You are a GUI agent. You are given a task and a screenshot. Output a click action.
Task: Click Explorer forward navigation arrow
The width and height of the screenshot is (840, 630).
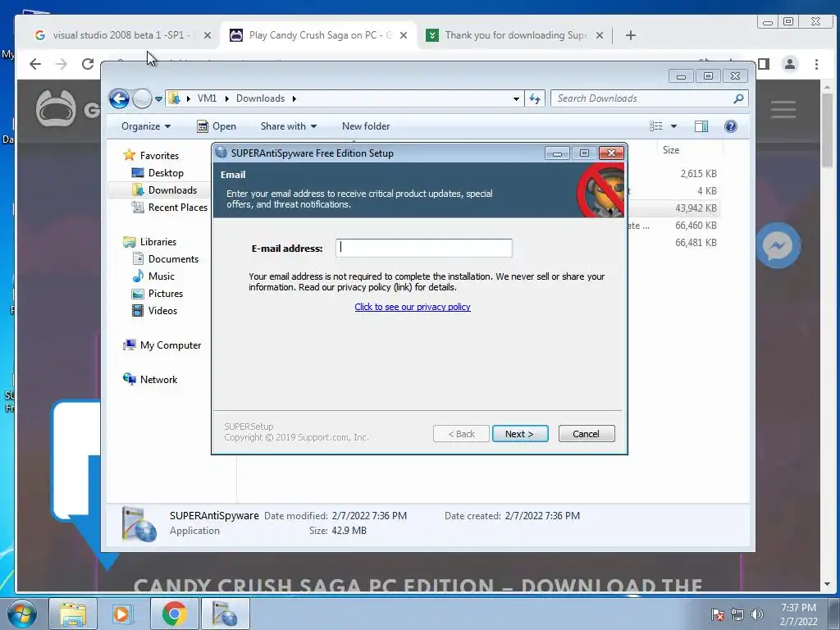click(142, 98)
